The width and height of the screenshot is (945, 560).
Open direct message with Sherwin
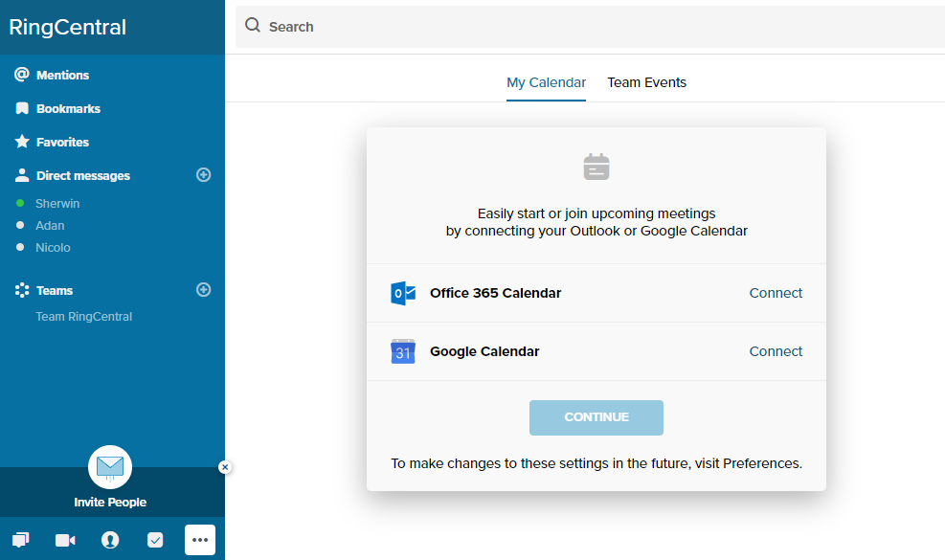click(x=57, y=204)
